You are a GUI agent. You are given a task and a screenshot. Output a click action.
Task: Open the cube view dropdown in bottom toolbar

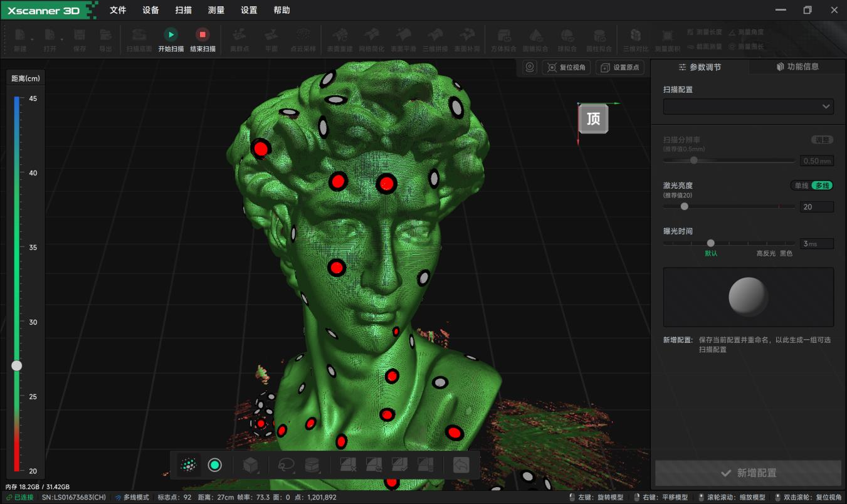pyautogui.click(x=251, y=465)
